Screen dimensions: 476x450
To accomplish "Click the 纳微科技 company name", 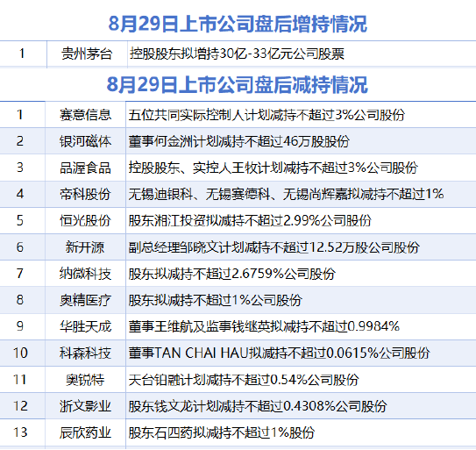I will point(85,274).
